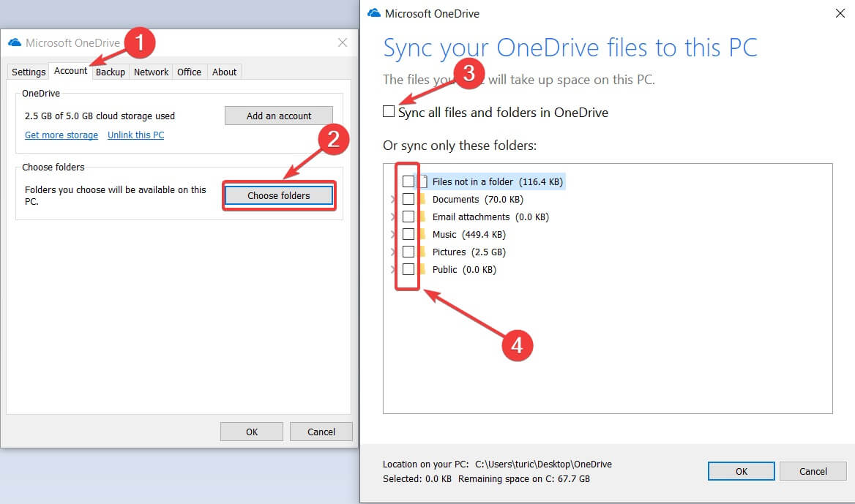
Task: Expand the Public folder arrow
Action: click(x=393, y=269)
